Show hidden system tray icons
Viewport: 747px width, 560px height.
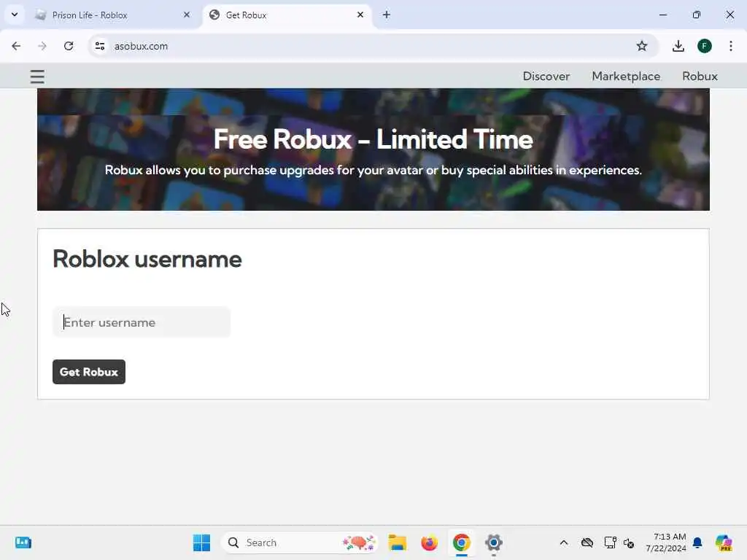click(564, 542)
